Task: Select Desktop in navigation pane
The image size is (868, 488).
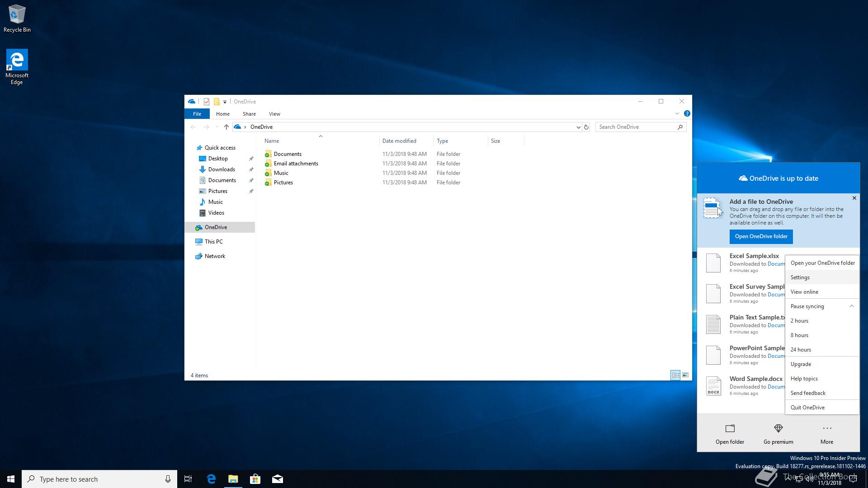Action: pos(218,159)
